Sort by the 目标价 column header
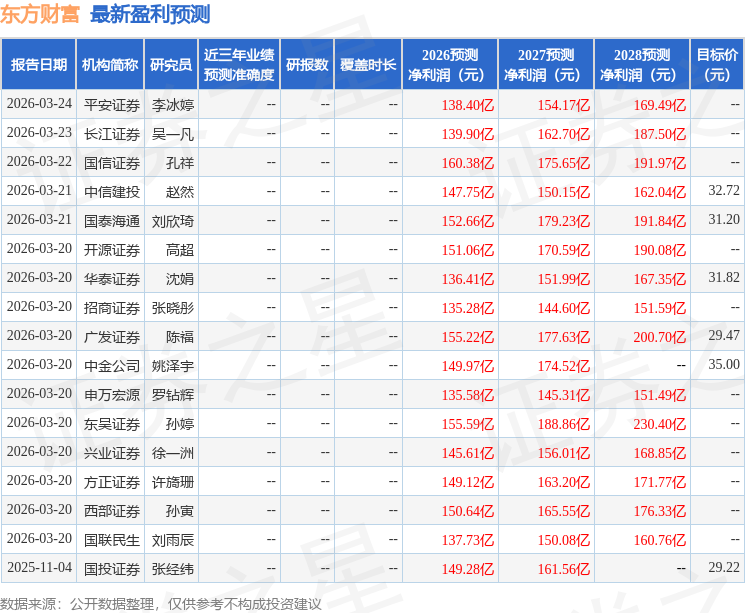This screenshot has height=613, width=745. point(716,64)
